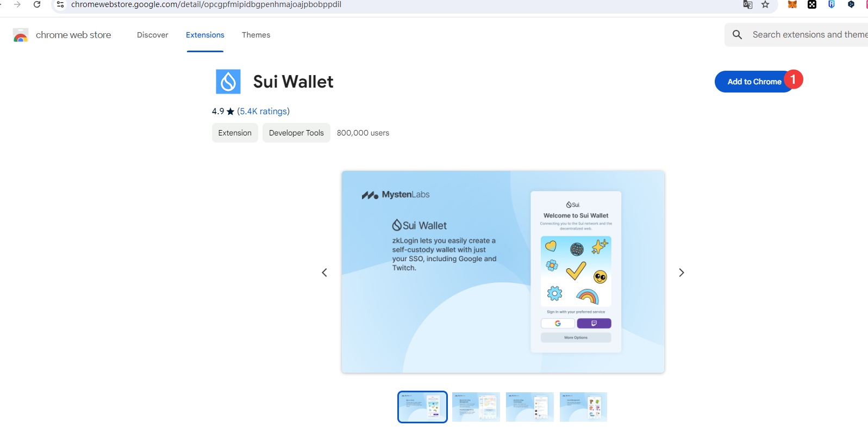Click the Developer Tools category chip
The width and height of the screenshot is (868, 444).
coord(296,133)
